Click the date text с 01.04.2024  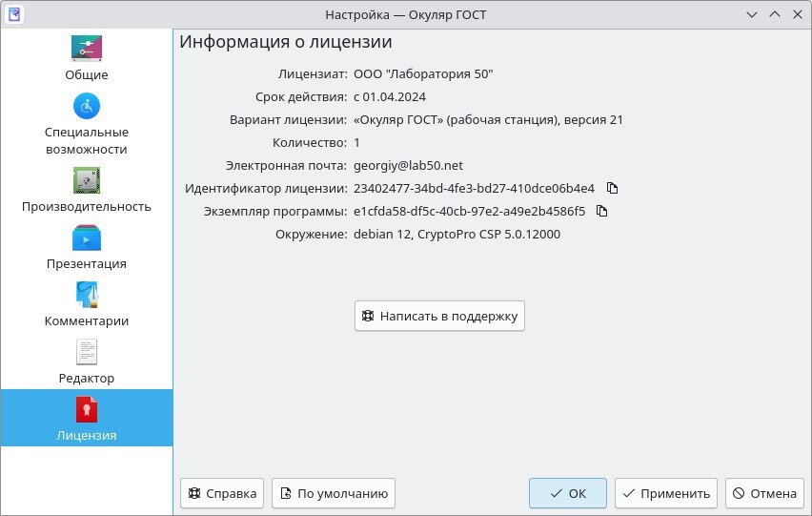(x=390, y=97)
